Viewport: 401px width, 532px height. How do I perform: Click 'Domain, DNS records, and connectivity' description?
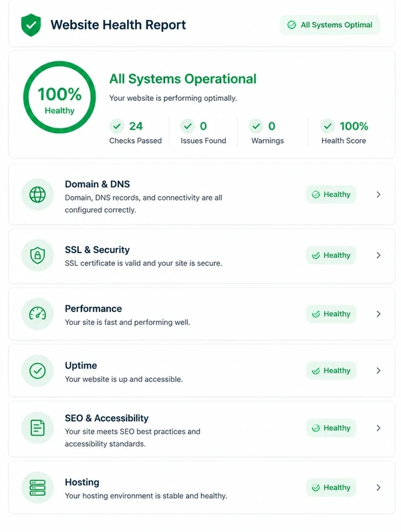144,204
